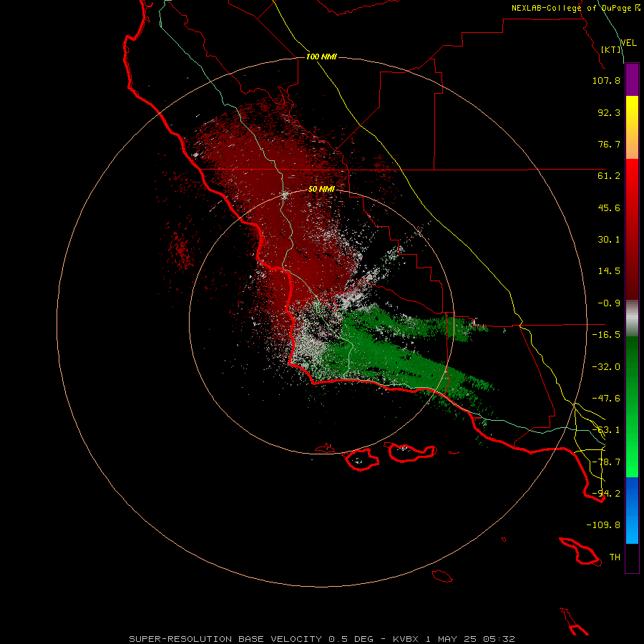
Task: Click the -78.7 velocity scale value
Action: tap(606, 462)
